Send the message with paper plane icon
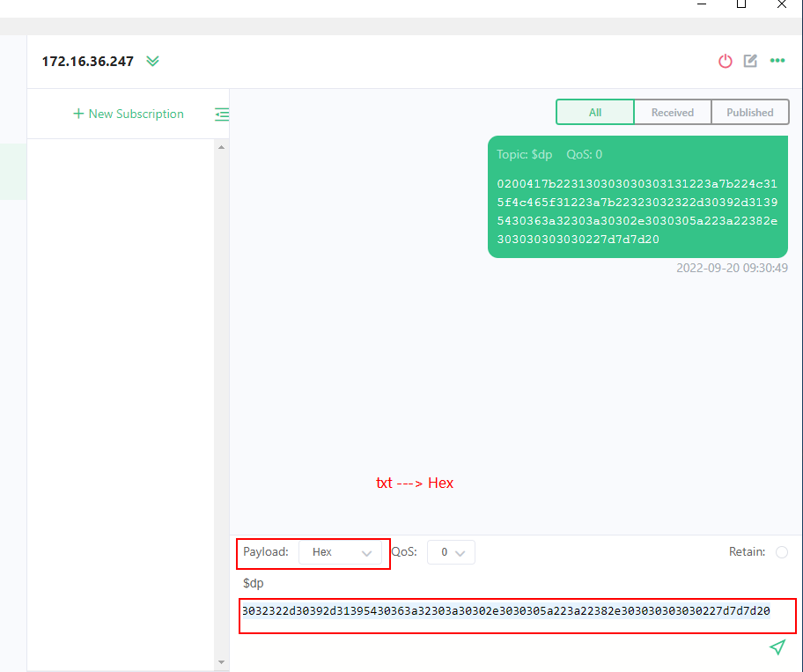Screen dimensions: 803x672 click(x=777, y=647)
